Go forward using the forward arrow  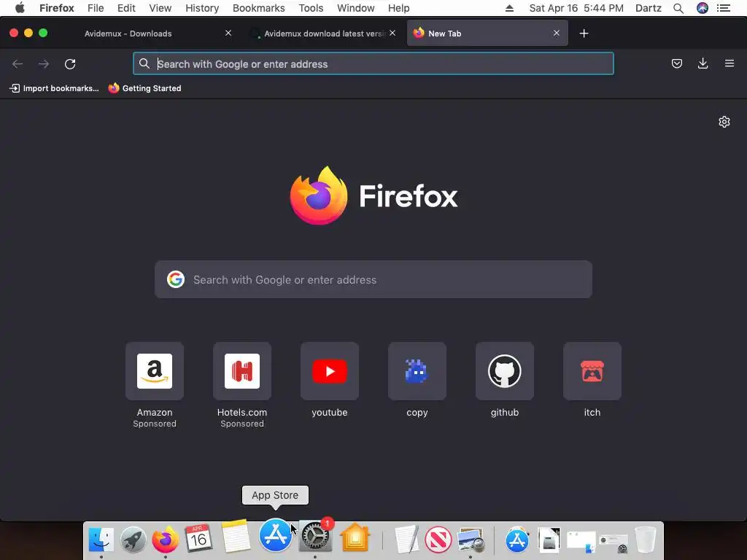pyautogui.click(x=44, y=64)
